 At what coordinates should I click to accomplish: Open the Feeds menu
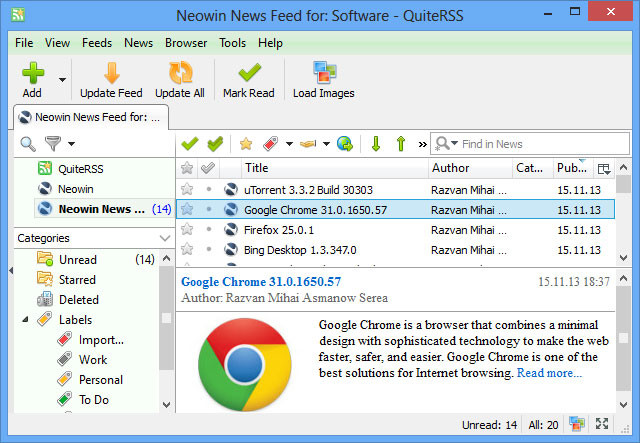97,43
